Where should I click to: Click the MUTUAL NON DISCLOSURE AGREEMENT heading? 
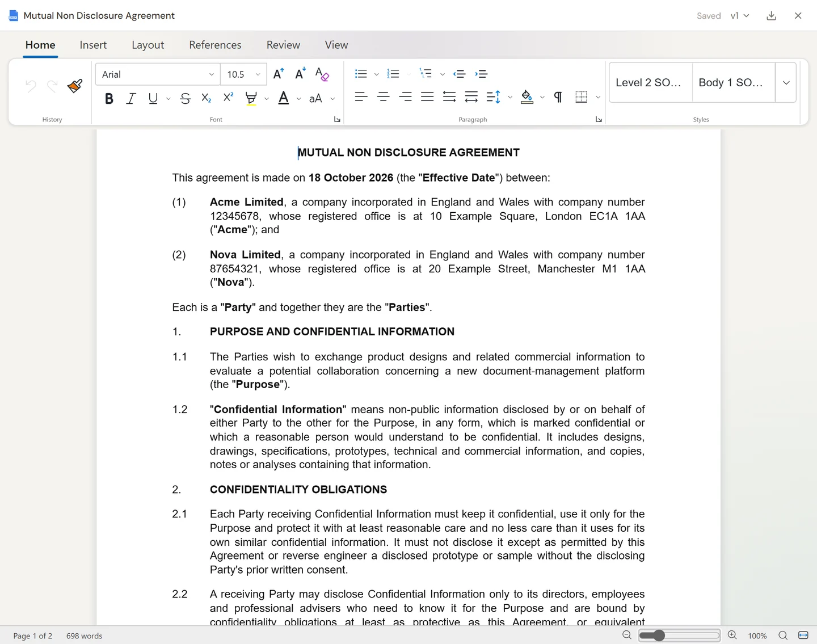[x=408, y=153]
